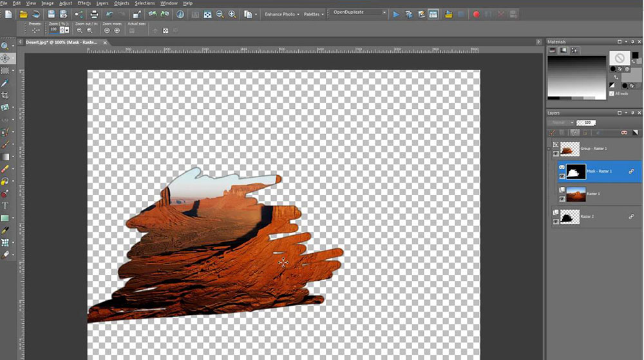Click the Zoom percent input field
Viewport: 644px width, 360px height.
pos(54,30)
